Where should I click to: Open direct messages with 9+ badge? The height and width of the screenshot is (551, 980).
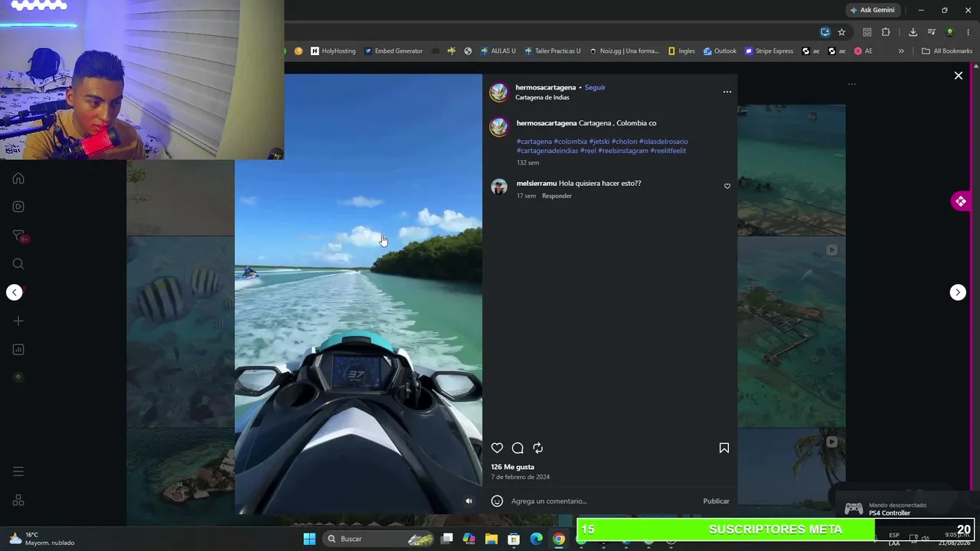pos(20,236)
